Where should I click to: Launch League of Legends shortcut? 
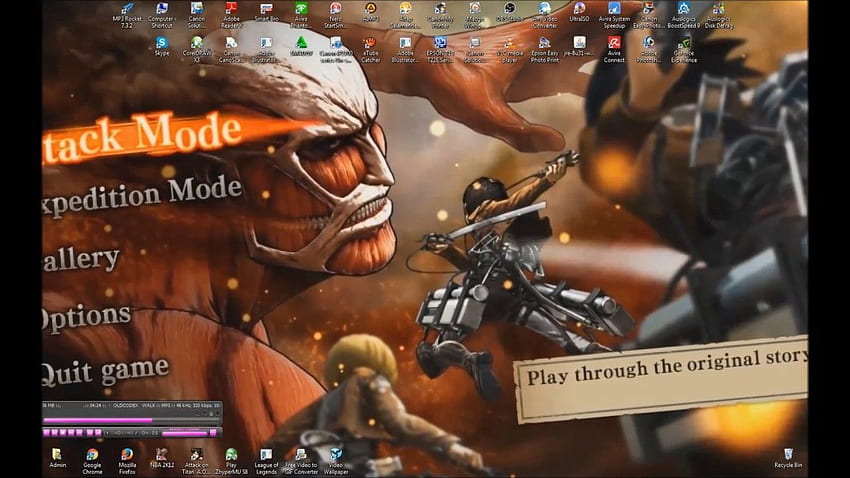pyautogui.click(x=266, y=461)
